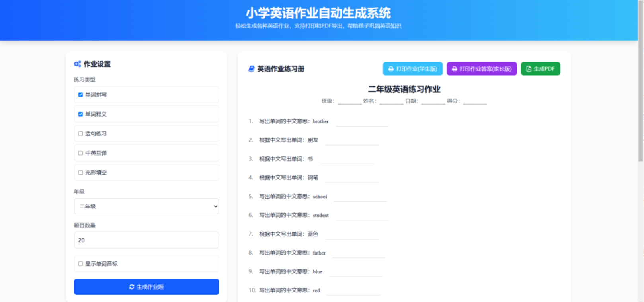
Task: Click the page vertical scrollbar
Action: point(641,81)
